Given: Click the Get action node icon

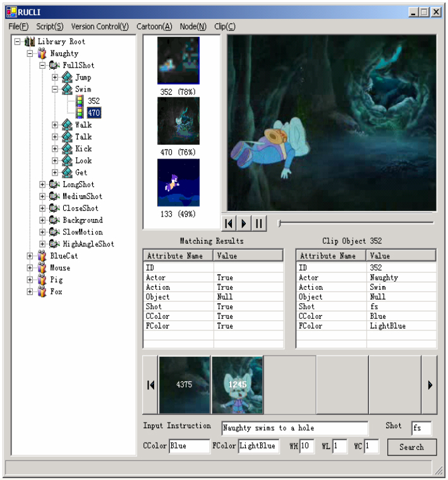Looking at the screenshot, I should [x=67, y=172].
